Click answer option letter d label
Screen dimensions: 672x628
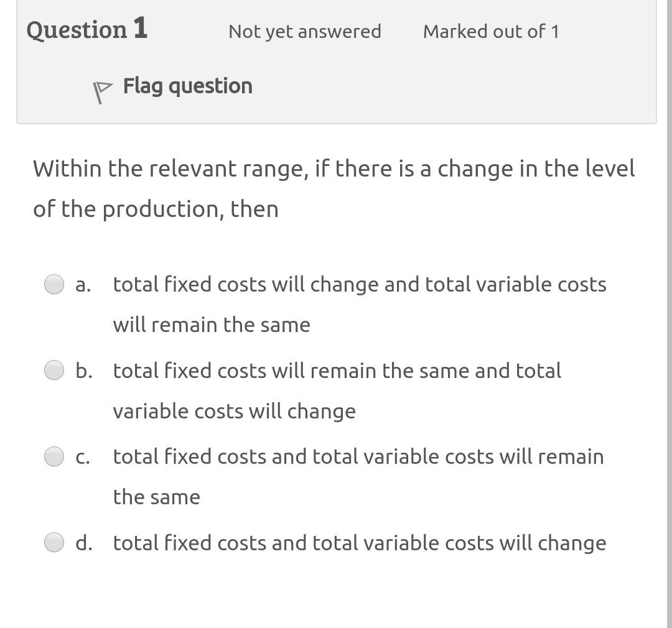[x=83, y=542]
